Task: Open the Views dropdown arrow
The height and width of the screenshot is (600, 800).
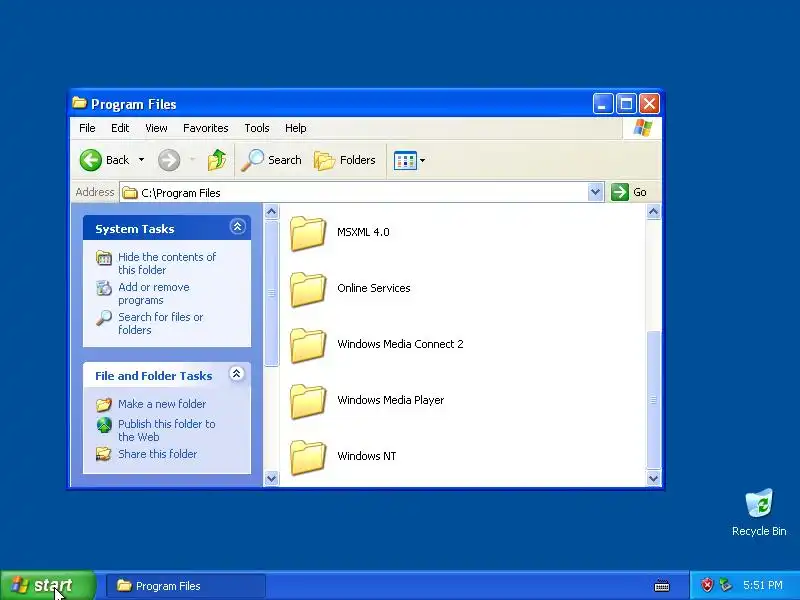Action: click(422, 161)
